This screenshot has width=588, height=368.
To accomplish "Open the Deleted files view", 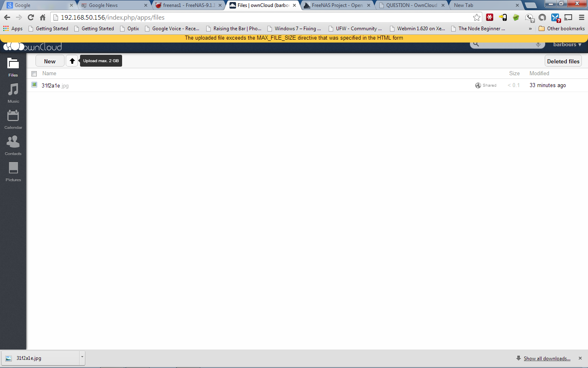I will tap(563, 61).
